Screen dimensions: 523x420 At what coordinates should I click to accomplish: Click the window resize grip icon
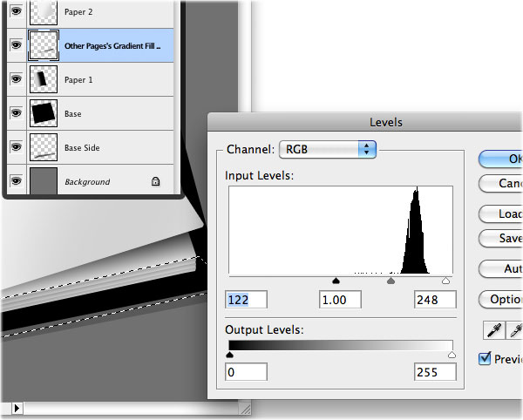[x=245, y=409]
